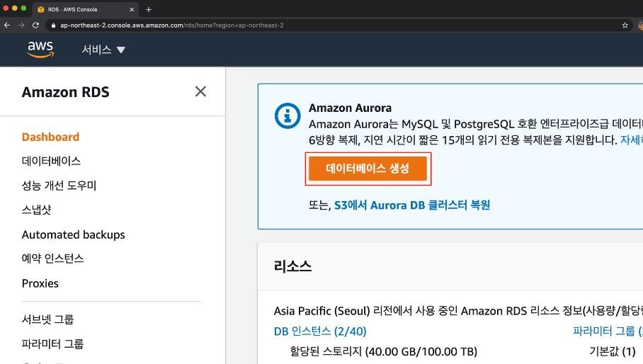Open 서브넷 그룹 in the sidebar
The image size is (643, 364).
(48, 319)
